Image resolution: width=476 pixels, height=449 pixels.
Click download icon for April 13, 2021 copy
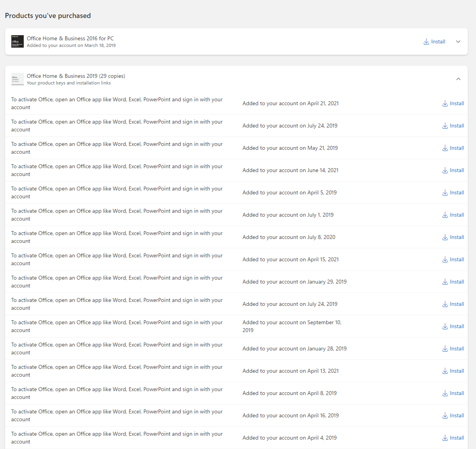pyautogui.click(x=445, y=371)
